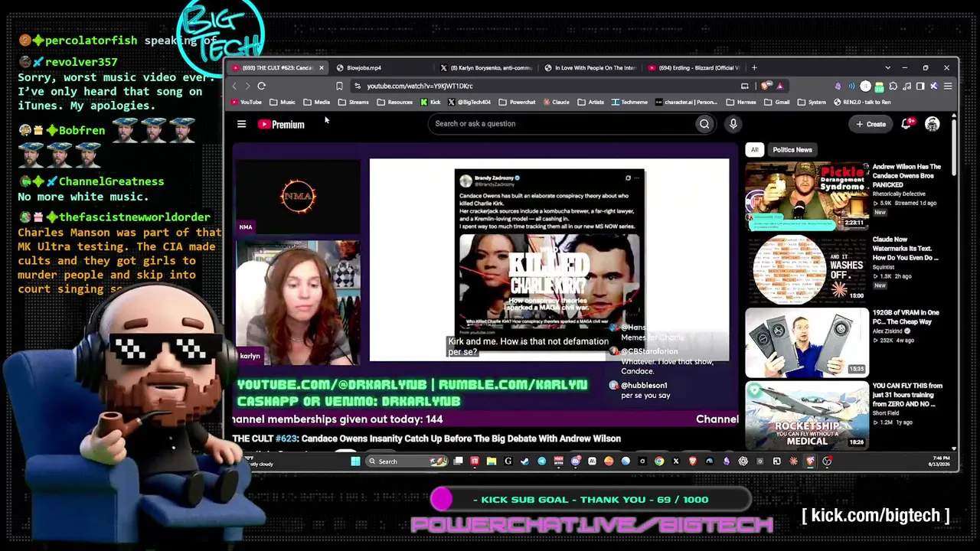Open the tab search dropdown arrow

tap(888, 67)
